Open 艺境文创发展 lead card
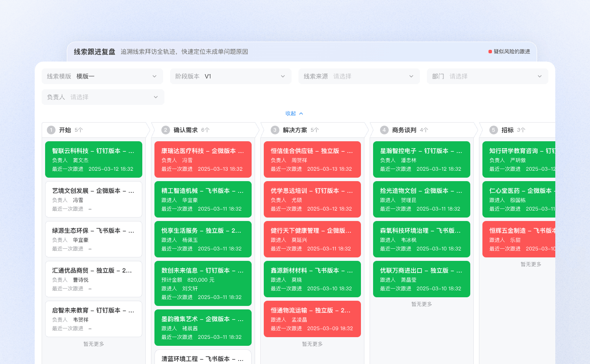This screenshot has height=364, width=590. [94, 199]
